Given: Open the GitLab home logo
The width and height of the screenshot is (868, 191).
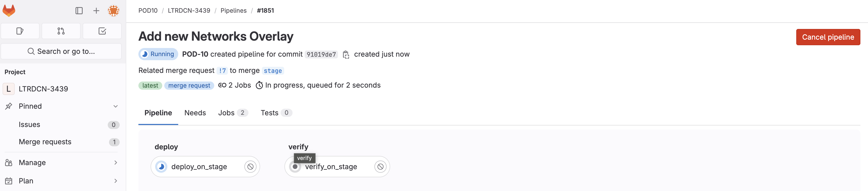Looking at the screenshot, I should click(9, 10).
